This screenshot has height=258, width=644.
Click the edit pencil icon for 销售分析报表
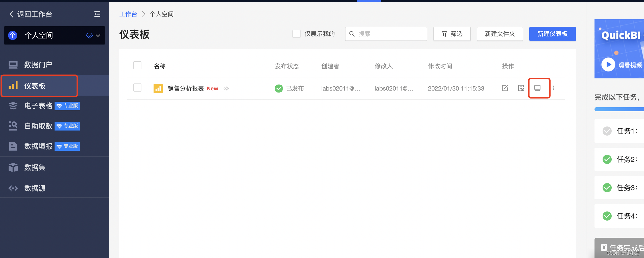505,88
